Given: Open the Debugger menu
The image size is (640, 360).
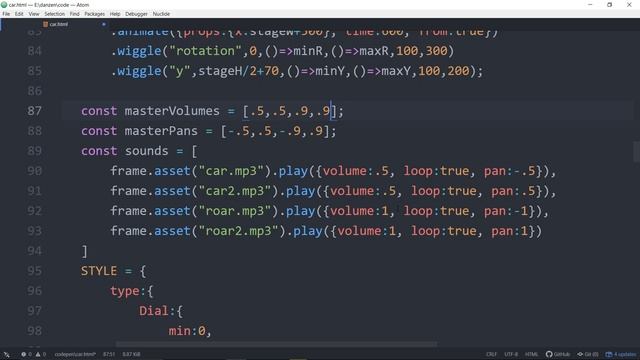Looking at the screenshot, I should pos(136,14).
